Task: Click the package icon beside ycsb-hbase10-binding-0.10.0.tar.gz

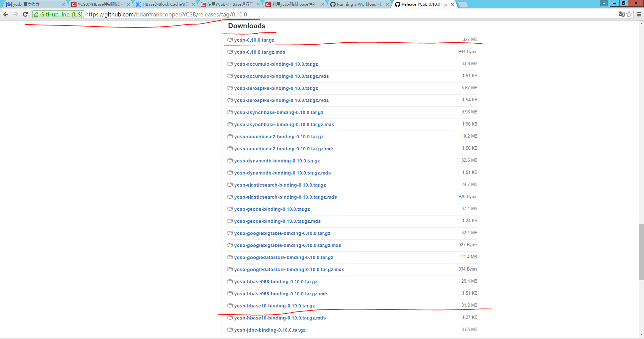Action: click(230, 305)
